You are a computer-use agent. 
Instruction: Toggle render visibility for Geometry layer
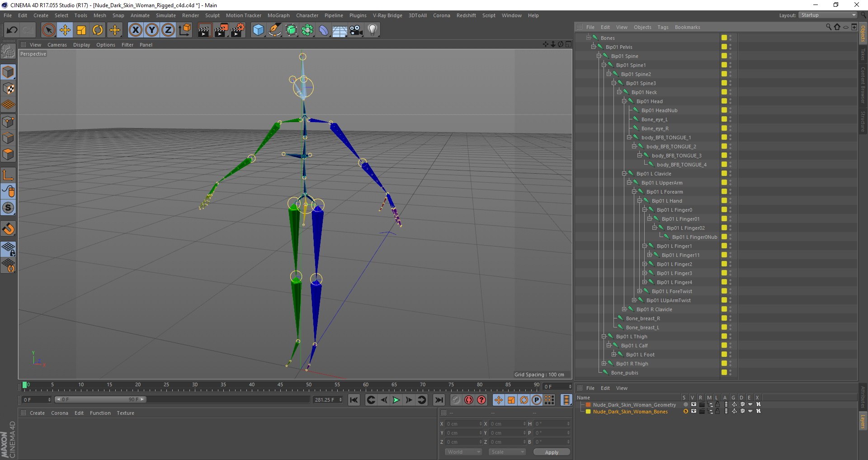click(702, 405)
